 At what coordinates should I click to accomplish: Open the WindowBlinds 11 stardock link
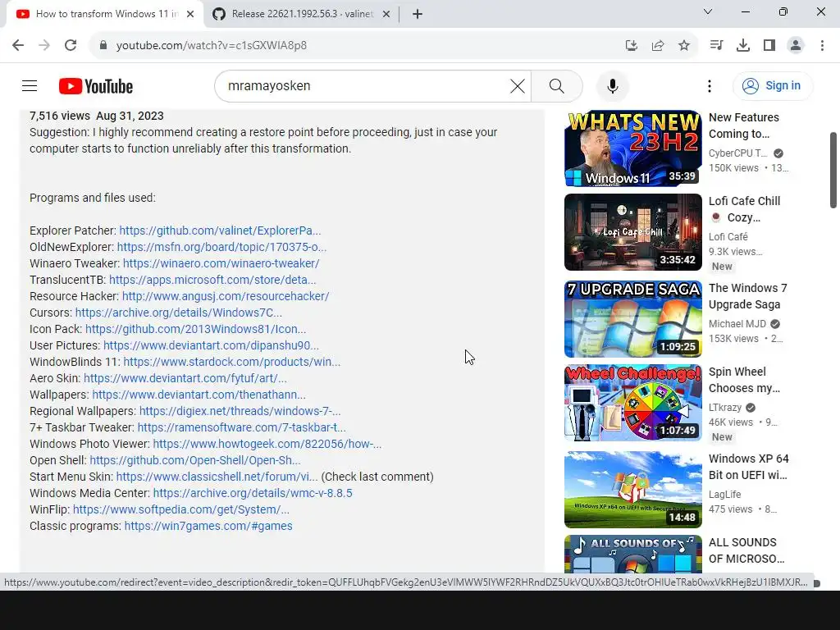pos(231,362)
